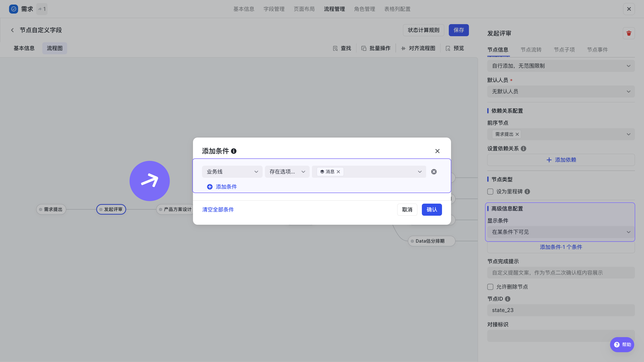Open the 预览 preview
The image size is (644, 362).
click(455, 48)
